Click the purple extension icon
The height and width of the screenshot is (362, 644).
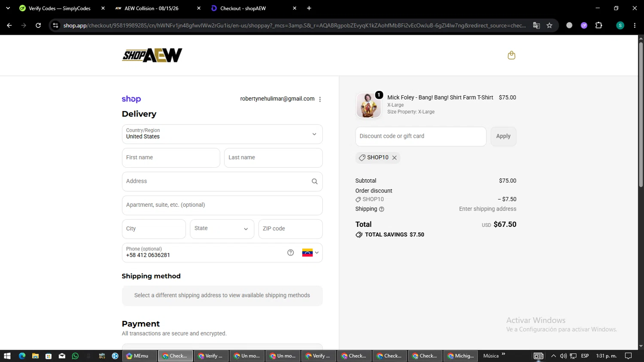coord(584,25)
